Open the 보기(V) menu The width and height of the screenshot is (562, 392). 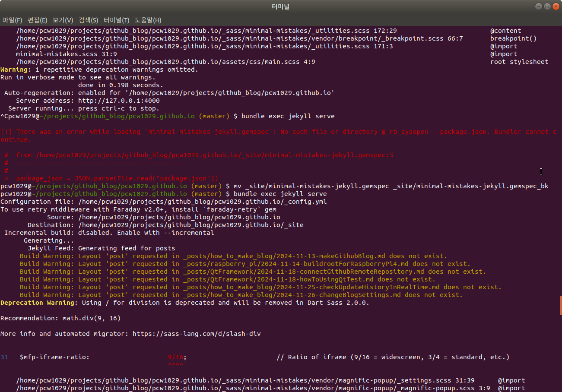[62, 20]
